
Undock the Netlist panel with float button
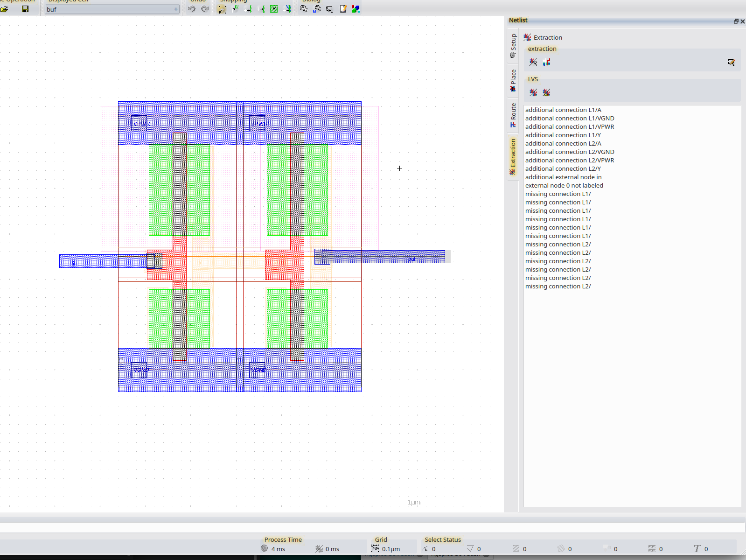736,21
